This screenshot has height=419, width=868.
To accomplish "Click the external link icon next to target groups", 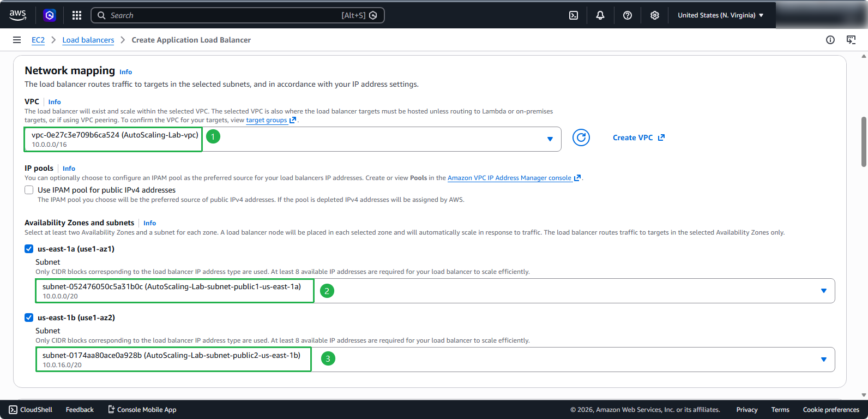I will [x=293, y=120].
